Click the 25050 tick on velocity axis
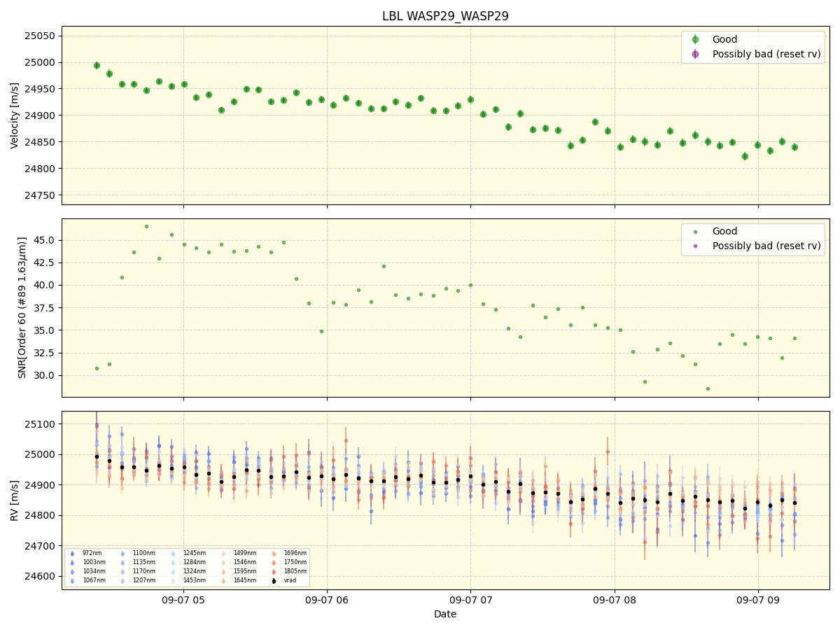This screenshot has width=840, height=630. [40, 36]
